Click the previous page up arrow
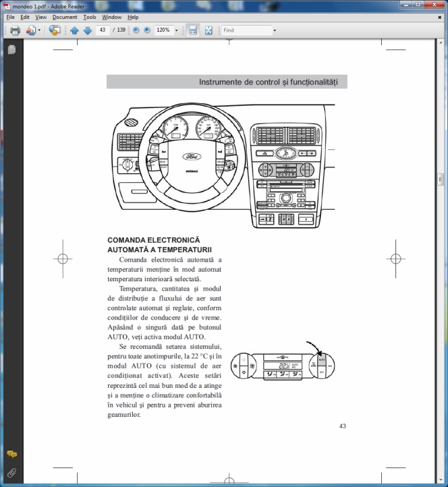448x487 pixels. tap(74, 30)
